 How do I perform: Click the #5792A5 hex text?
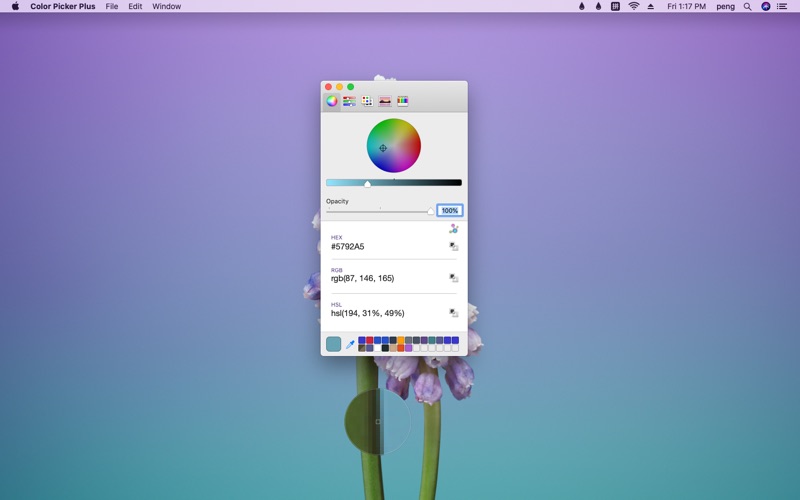coord(347,246)
